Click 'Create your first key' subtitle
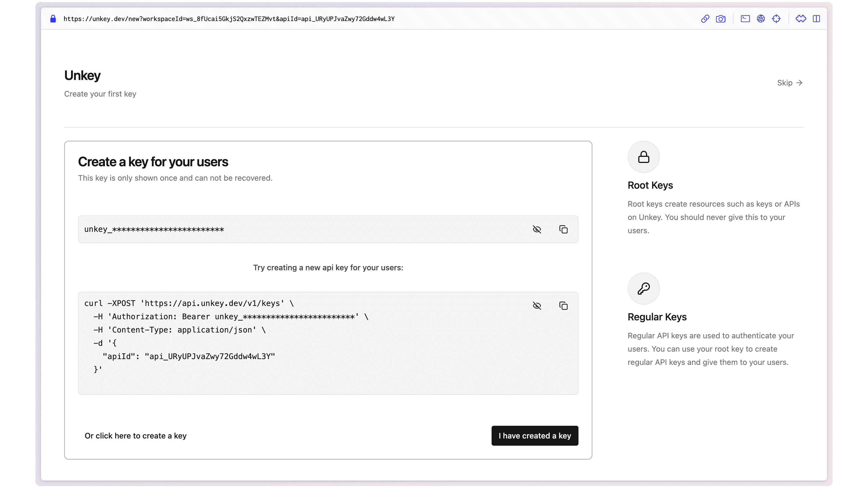 pos(100,94)
